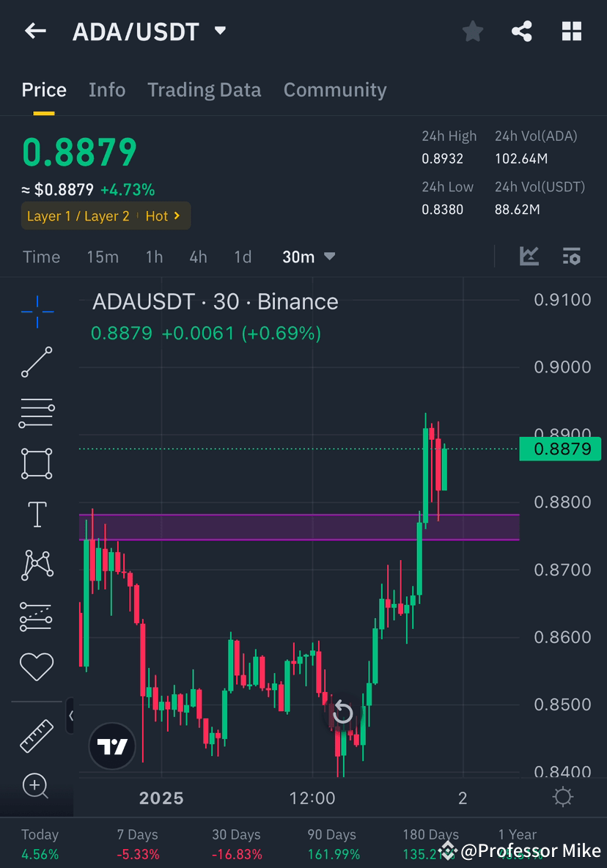Expand the 30m timeframe dropdown

308,257
